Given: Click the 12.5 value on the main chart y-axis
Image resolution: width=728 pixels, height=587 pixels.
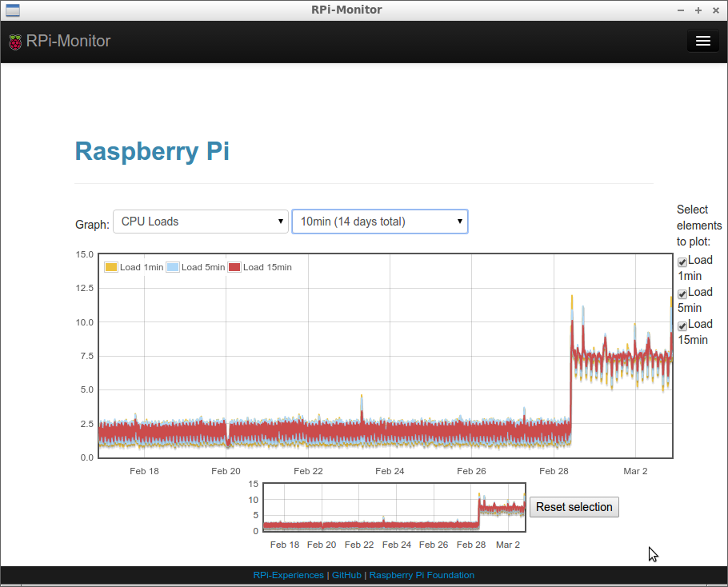Looking at the screenshot, I should [x=85, y=288].
